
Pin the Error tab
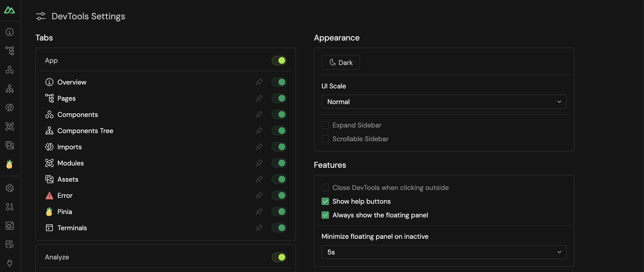point(259,195)
